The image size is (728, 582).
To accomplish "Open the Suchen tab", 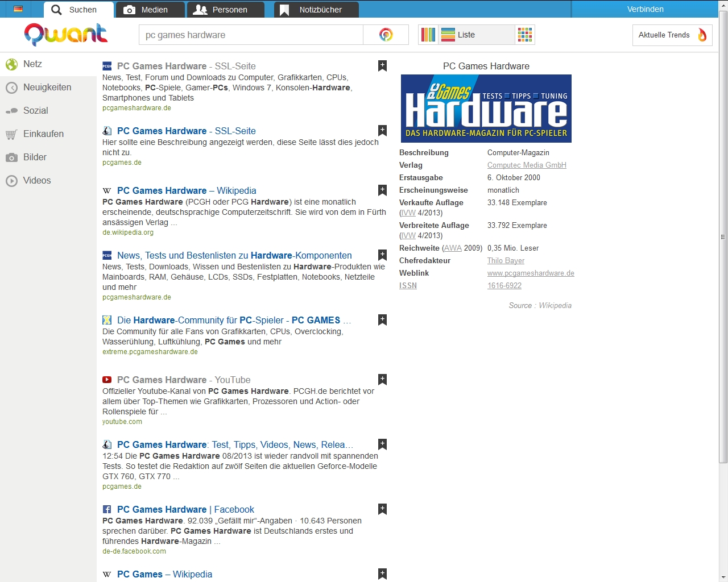I will pyautogui.click(x=78, y=10).
